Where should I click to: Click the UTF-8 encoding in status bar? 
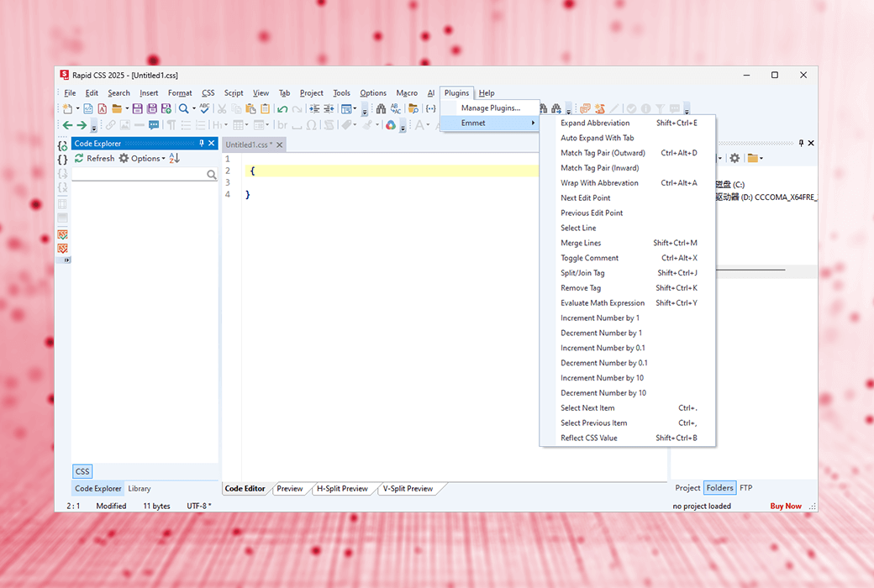(x=198, y=506)
